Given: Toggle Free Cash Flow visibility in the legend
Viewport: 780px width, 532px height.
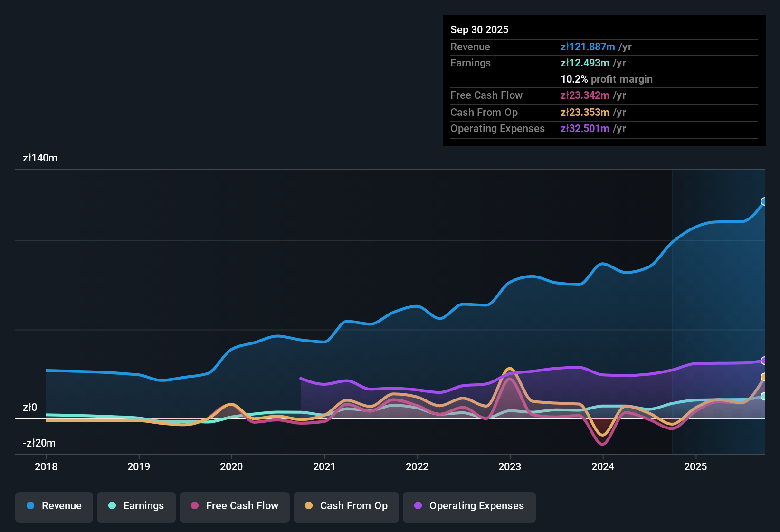Looking at the screenshot, I should pyautogui.click(x=234, y=507).
